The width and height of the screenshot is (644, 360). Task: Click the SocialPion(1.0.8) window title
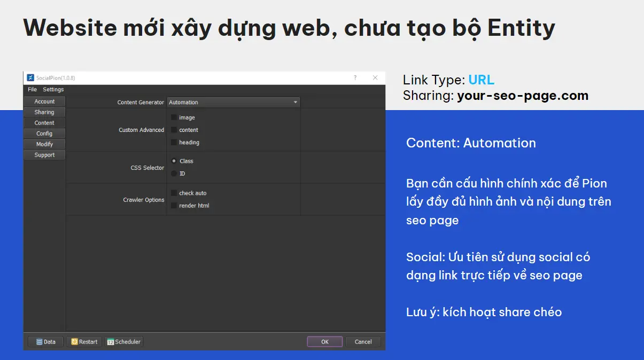[x=56, y=78]
